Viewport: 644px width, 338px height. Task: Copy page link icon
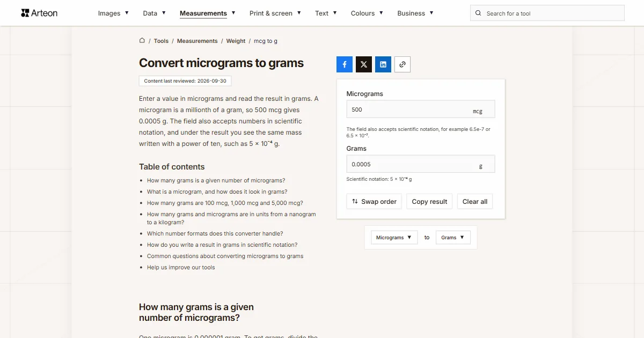[x=402, y=64]
